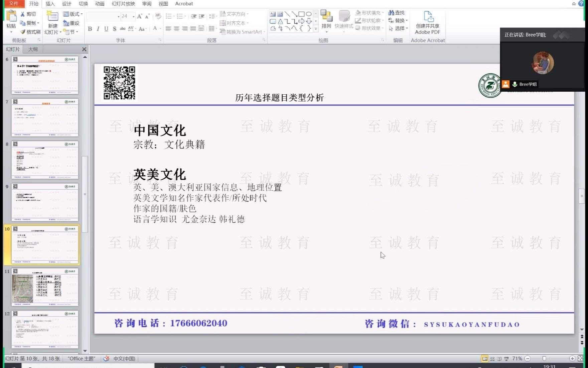Select the triangle shape in drawing gallery
This screenshot has height=368, width=588.
pos(280,21)
